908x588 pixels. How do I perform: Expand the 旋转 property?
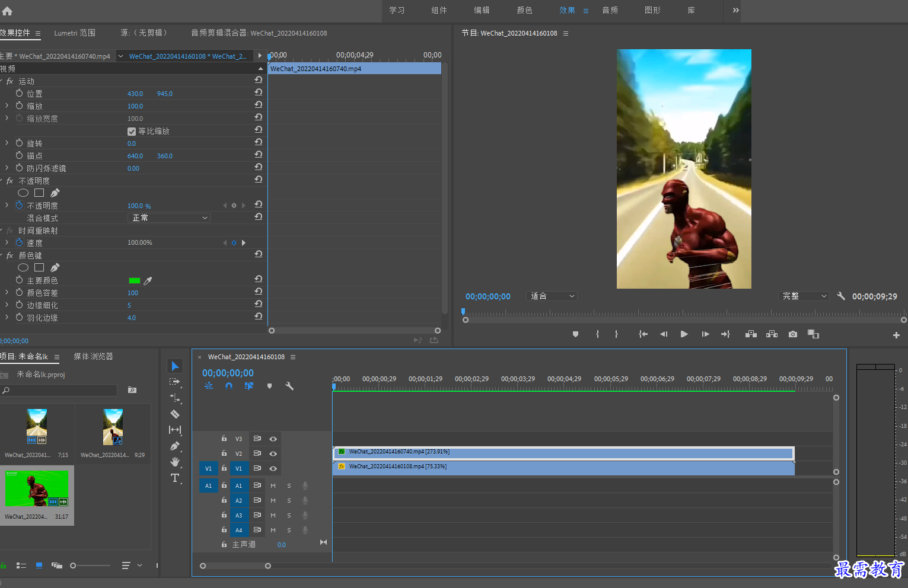[7, 143]
